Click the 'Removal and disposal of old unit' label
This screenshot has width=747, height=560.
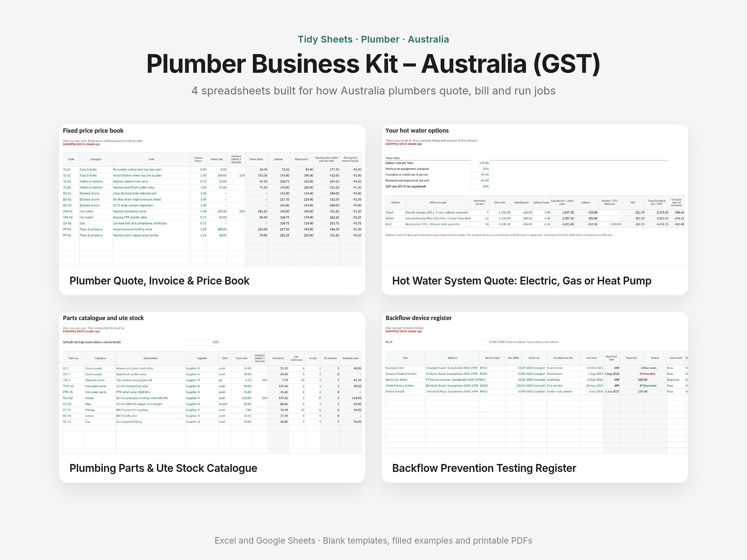coord(407,180)
